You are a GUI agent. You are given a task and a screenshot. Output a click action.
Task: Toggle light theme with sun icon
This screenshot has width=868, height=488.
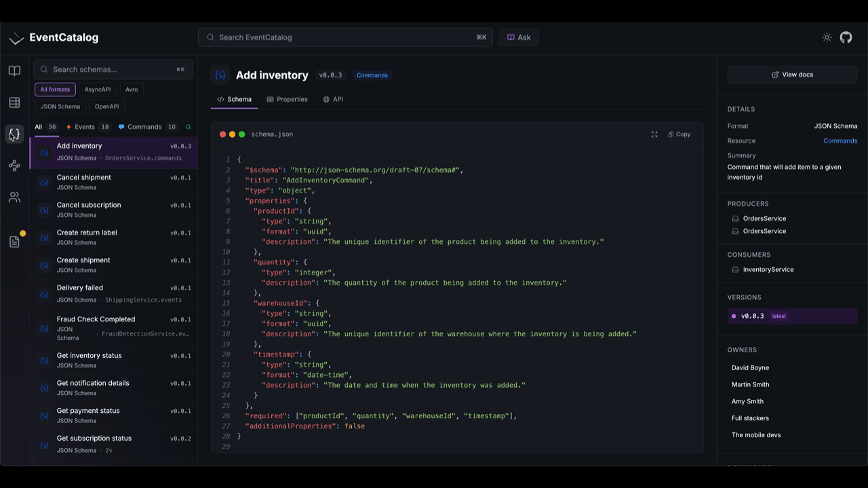point(827,38)
